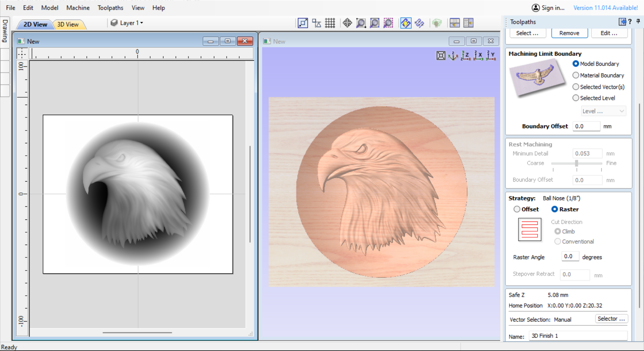The height and width of the screenshot is (351, 644).
Task: Choose the Offset machining strategy
Action: click(x=517, y=209)
